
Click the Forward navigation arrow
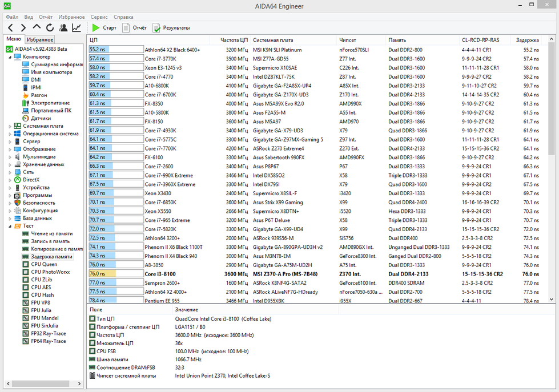pos(23,27)
